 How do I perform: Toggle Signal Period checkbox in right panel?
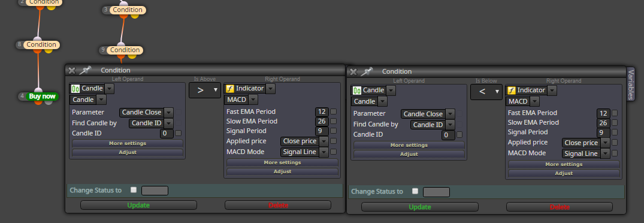[x=615, y=132]
